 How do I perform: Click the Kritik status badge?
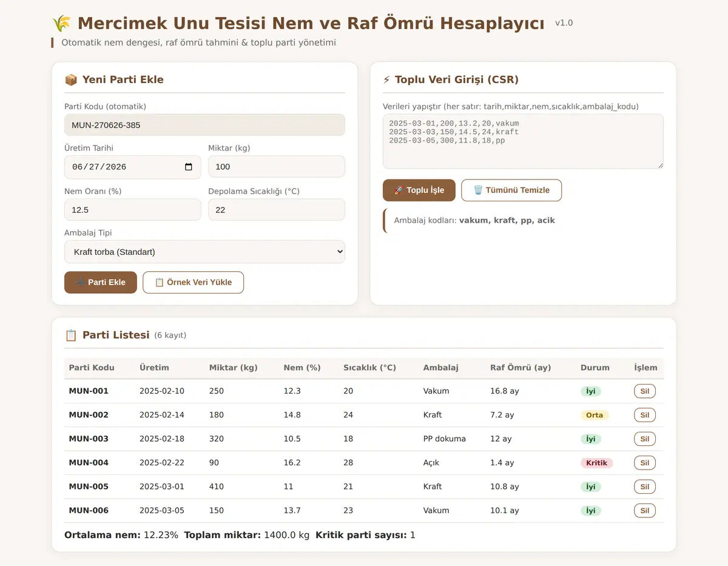tap(597, 463)
